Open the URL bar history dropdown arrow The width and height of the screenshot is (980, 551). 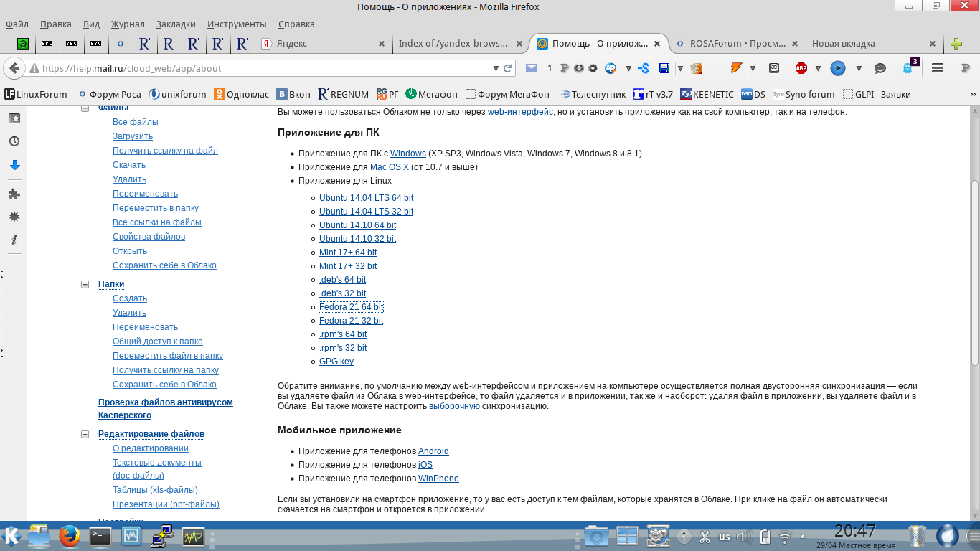(496, 69)
